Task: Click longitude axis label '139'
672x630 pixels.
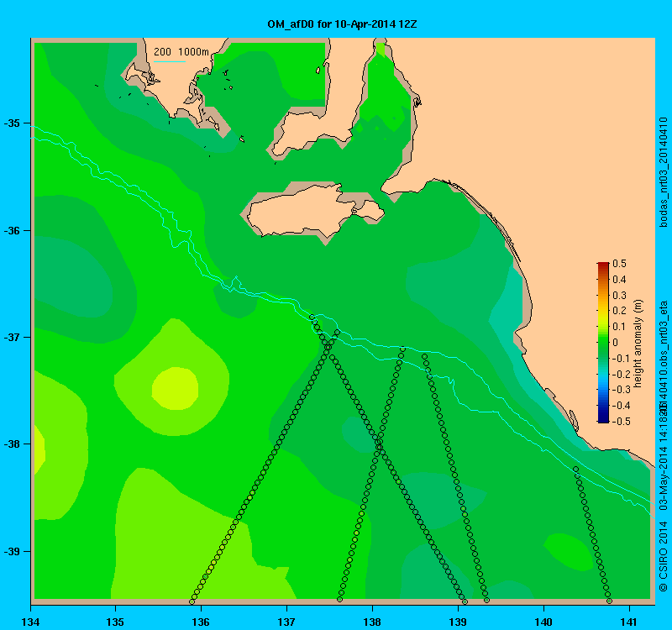Action: pyautogui.click(x=458, y=622)
